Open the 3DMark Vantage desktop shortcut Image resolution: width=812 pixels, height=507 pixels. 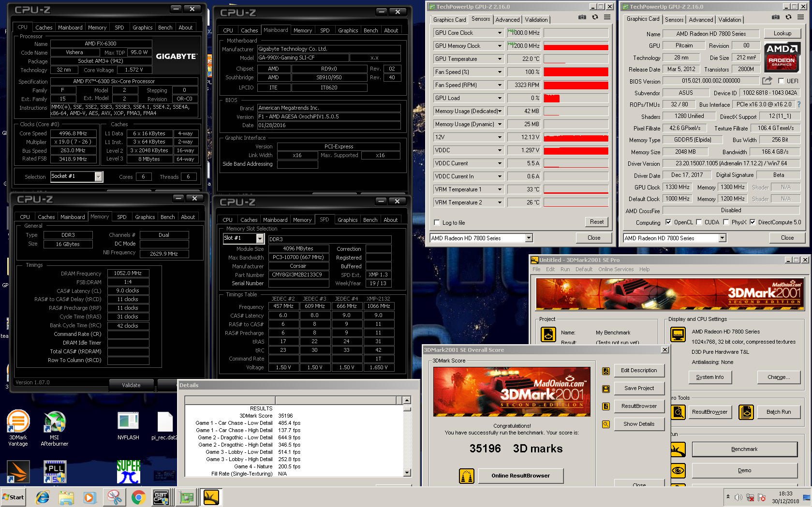click(18, 428)
